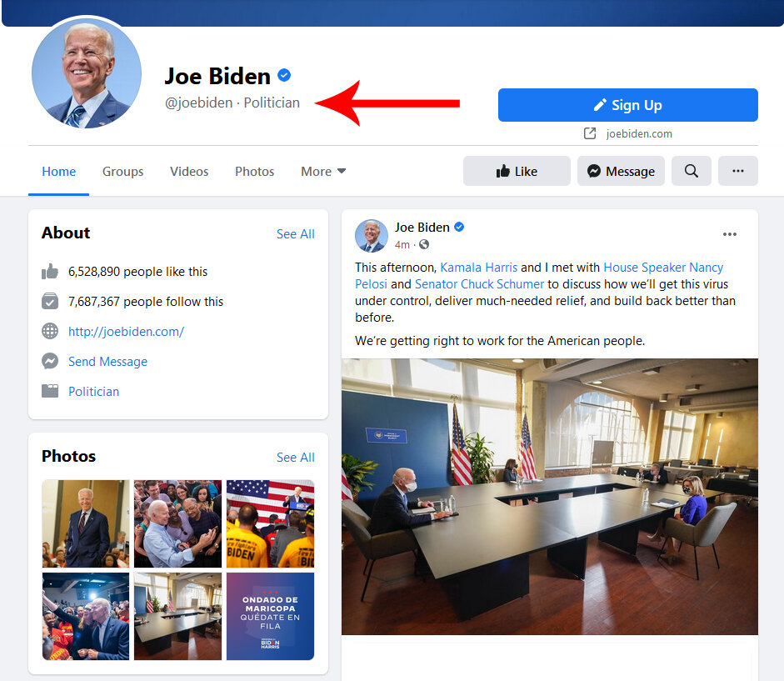Open the empty conference table photo thumbnail
The image size is (784, 681).
click(x=177, y=617)
